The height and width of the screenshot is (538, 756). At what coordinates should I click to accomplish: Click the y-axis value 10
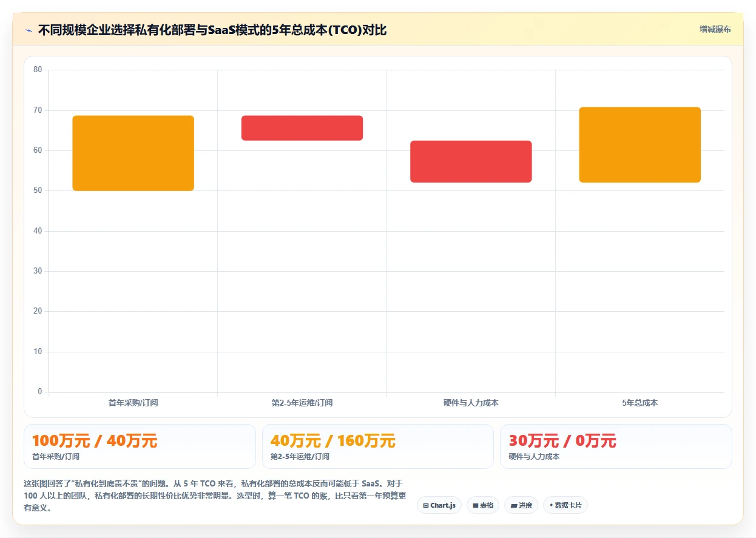click(x=38, y=351)
